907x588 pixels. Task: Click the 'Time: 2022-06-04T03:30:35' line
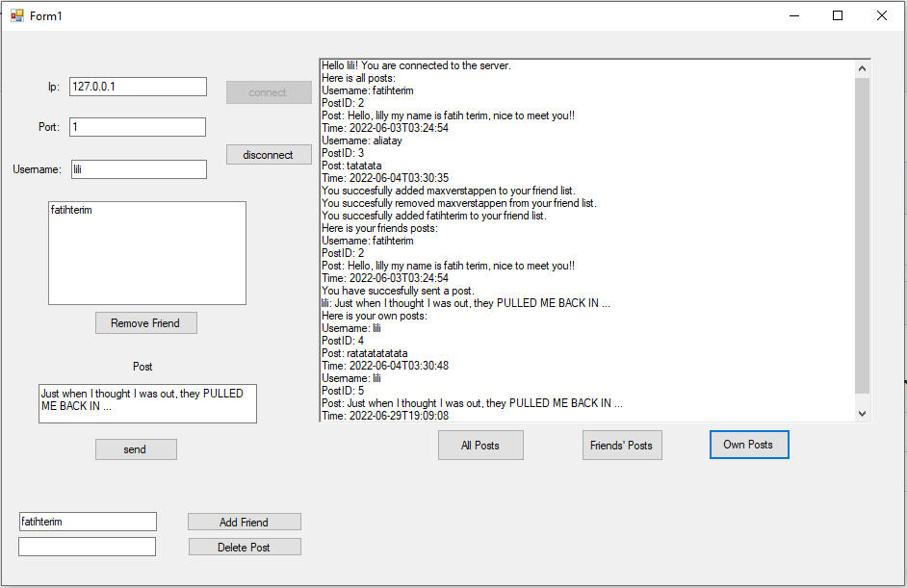tap(385, 178)
